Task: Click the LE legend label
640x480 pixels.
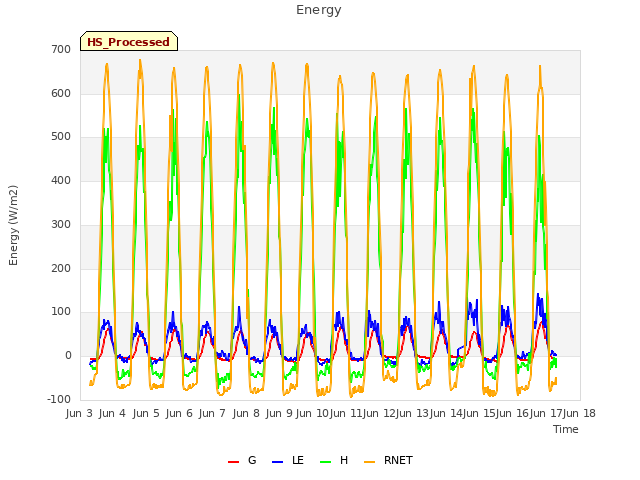Action: pyautogui.click(x=298, y=460)
